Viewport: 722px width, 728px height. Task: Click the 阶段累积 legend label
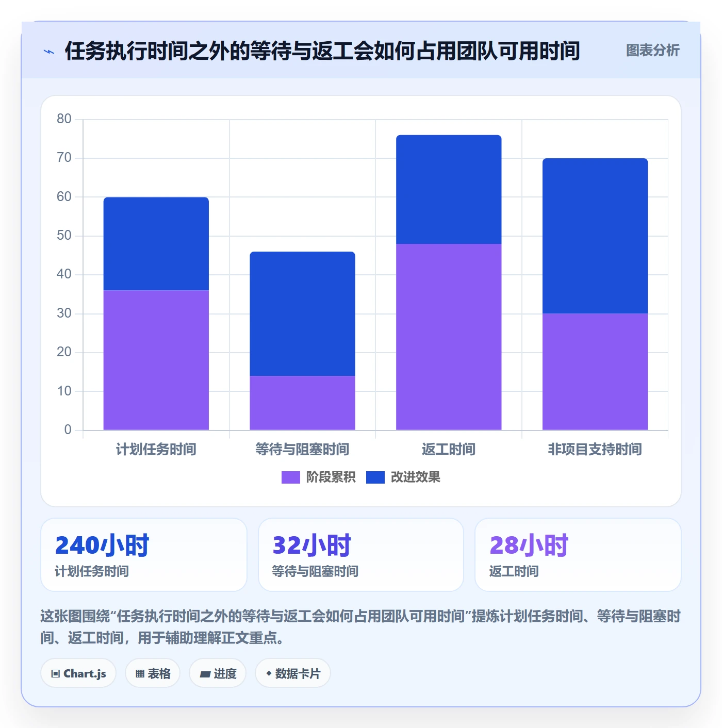(331, 477)
